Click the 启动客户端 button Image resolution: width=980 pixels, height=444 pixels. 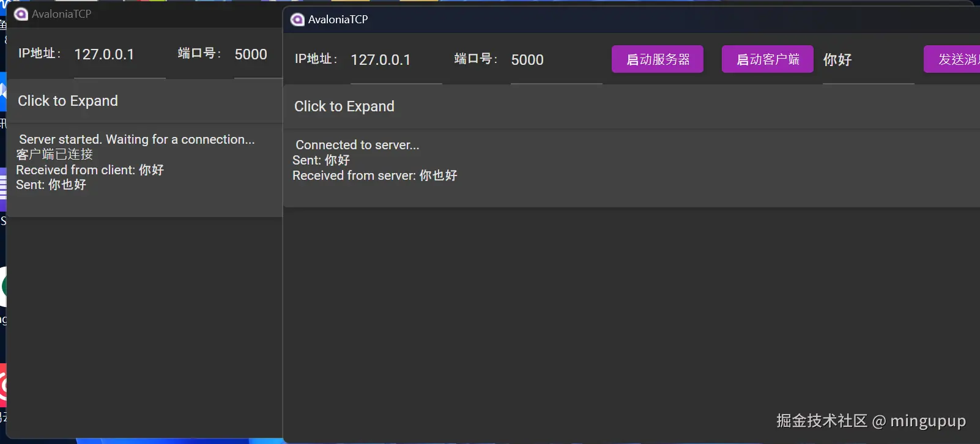[768, 59]
